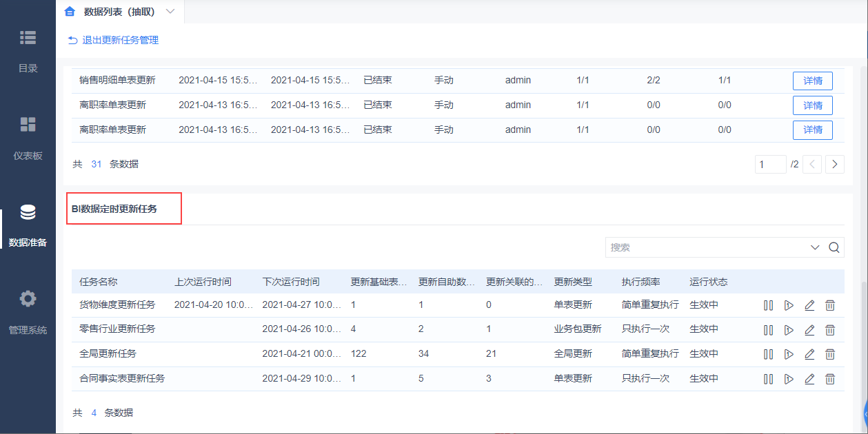Select the 数据列表（抽取）tab
Screen dimensions: 868x434
[119, 12]
